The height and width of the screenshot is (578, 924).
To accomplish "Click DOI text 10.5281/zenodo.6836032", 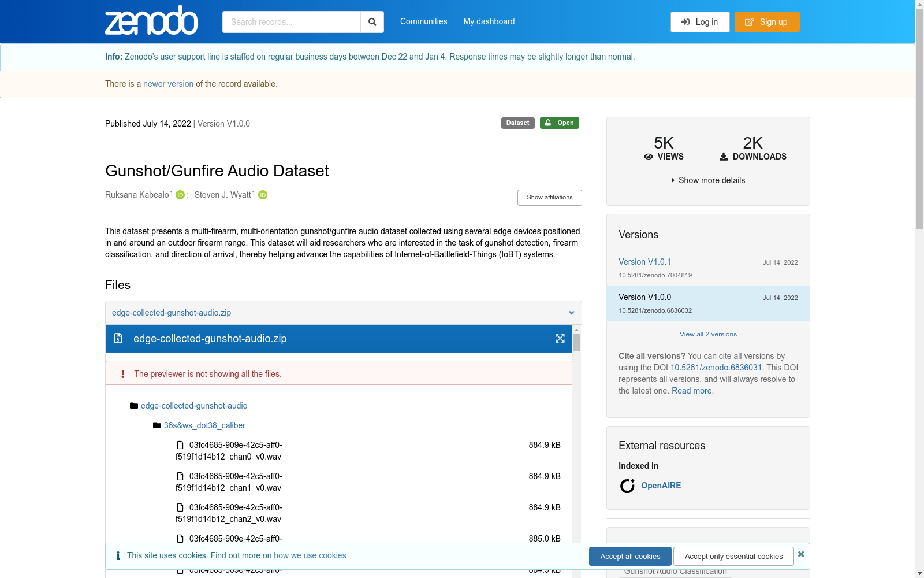I will 655,310.
